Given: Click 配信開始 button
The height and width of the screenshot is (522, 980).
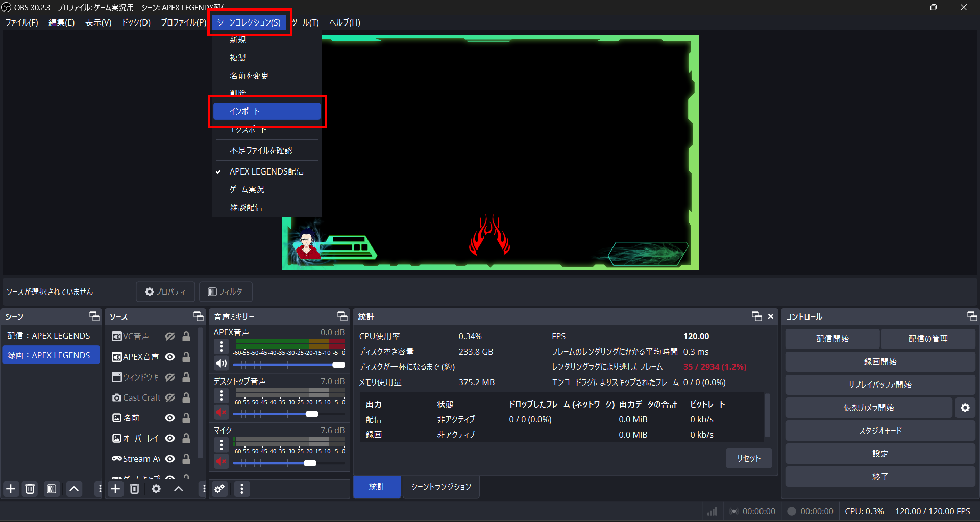Looking at the screenshot, I should click(832, 339).
